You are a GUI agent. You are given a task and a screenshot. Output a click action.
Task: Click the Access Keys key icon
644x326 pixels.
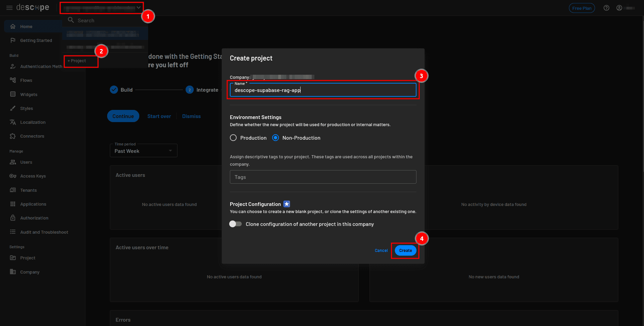[x=13, y=176]
